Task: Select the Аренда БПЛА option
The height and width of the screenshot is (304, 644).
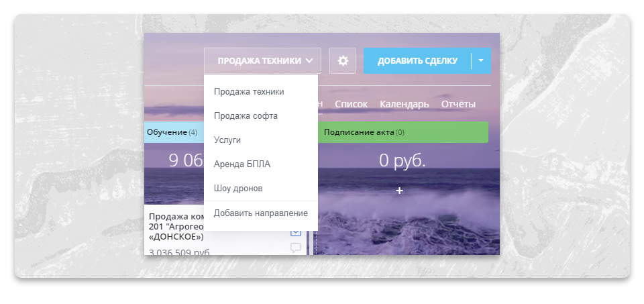Action: [241, 164]
